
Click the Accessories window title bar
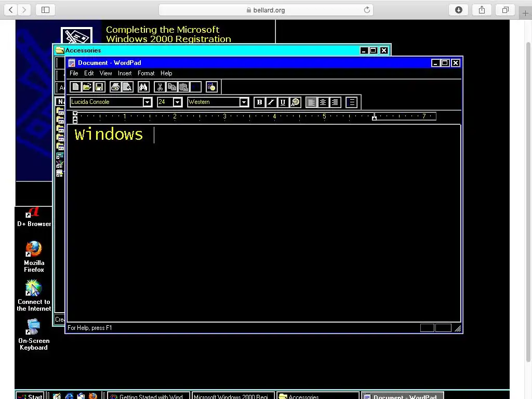coord(222,50)
